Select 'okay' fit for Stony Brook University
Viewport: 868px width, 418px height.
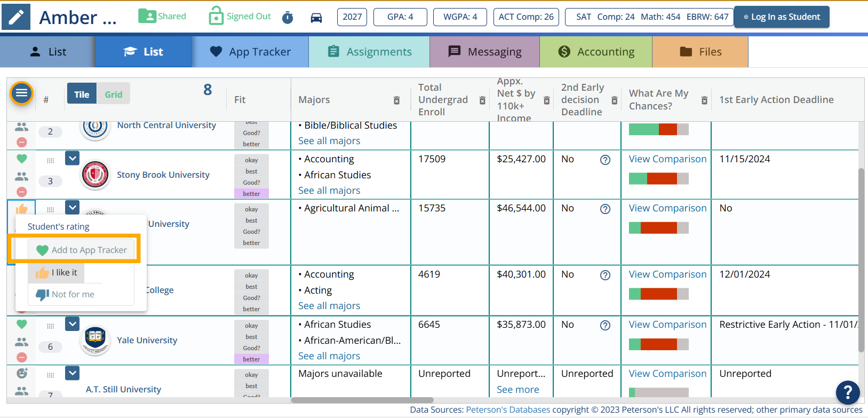coord(251,160)
